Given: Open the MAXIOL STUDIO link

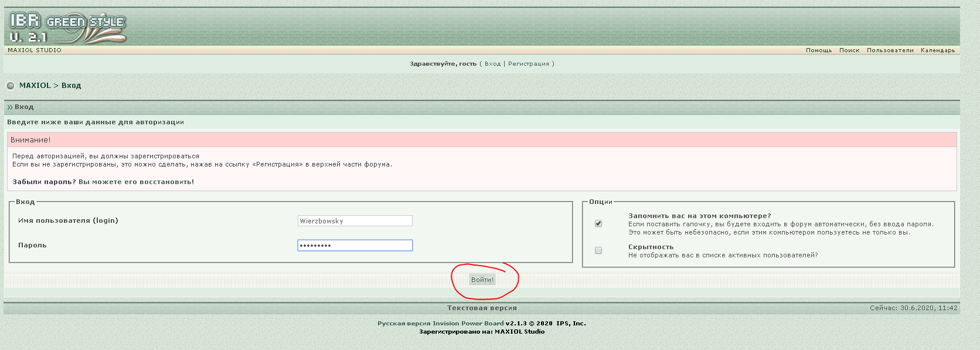Looking at the screenshot, I should tap(35, 50).
